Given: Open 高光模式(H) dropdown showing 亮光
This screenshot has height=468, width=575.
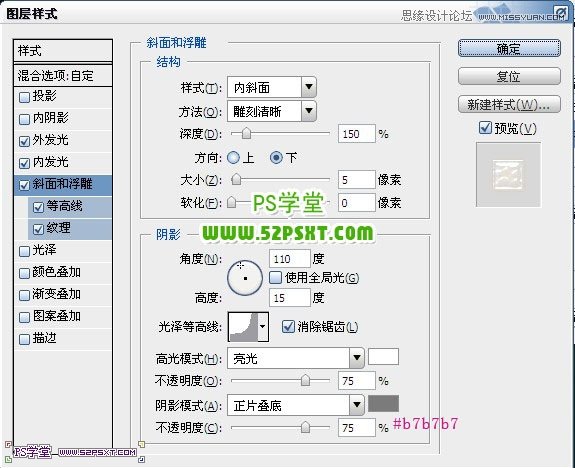Looking at the screenshot, I should click(296, 358).
